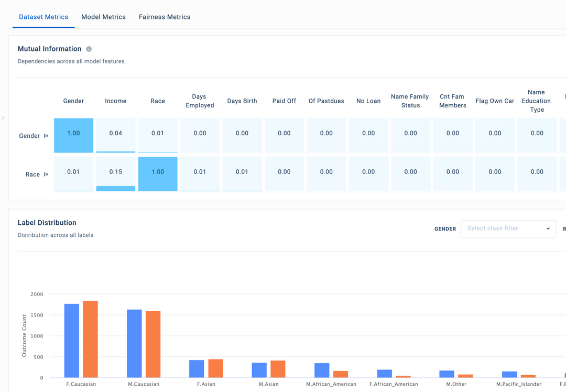Image resolution: width=566 pixels, height=392 pixels.
Task: Click the Income column header
Action: (x=115, y=101)
